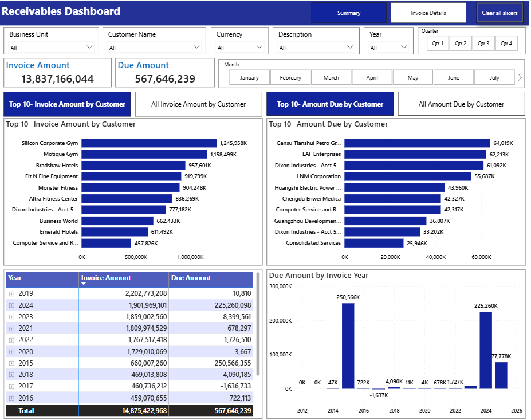Expand the 2022 year row

point(11,340)
